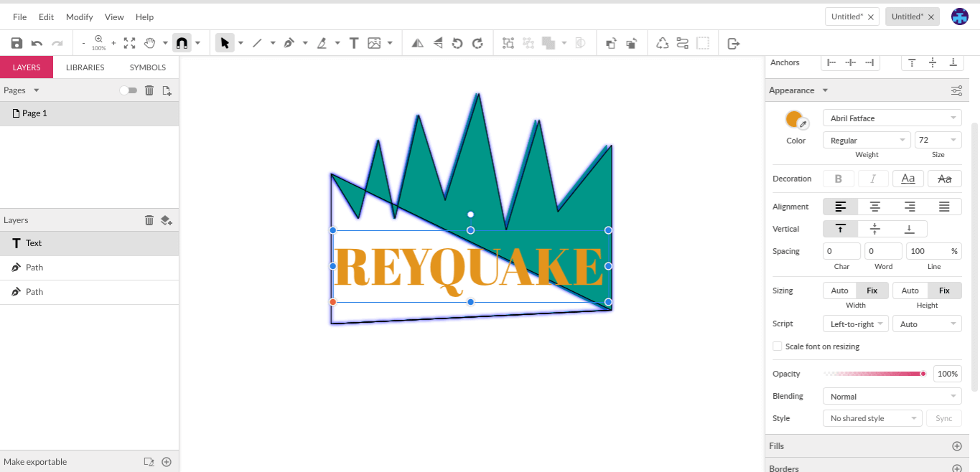
Task: Zoom out with the minus button
Action: [x=83, y=43]
